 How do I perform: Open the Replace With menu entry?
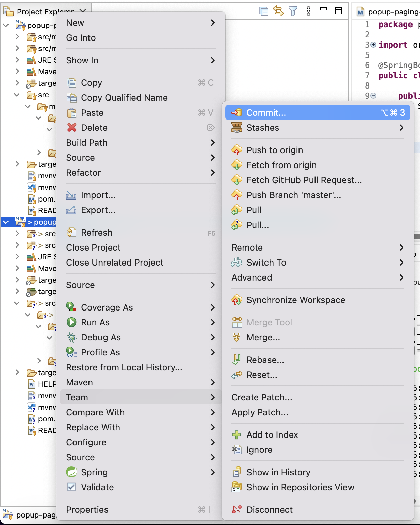141,427
